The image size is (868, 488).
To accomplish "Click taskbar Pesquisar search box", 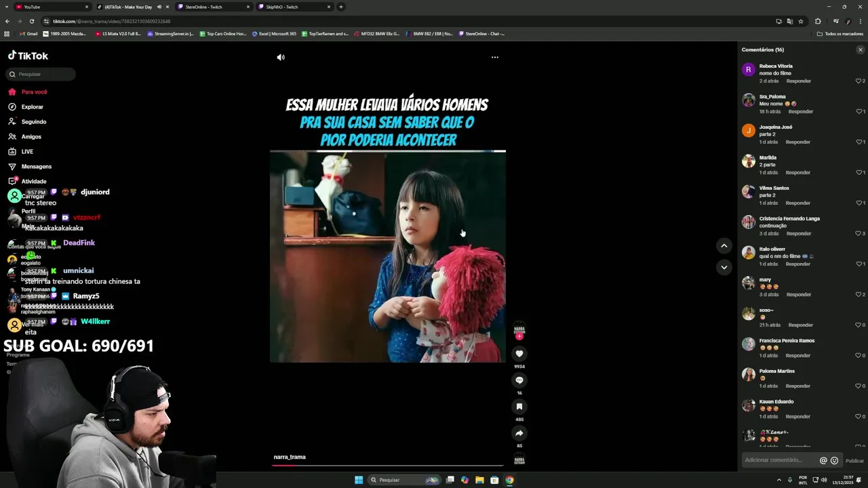I will tap(404, 480).
